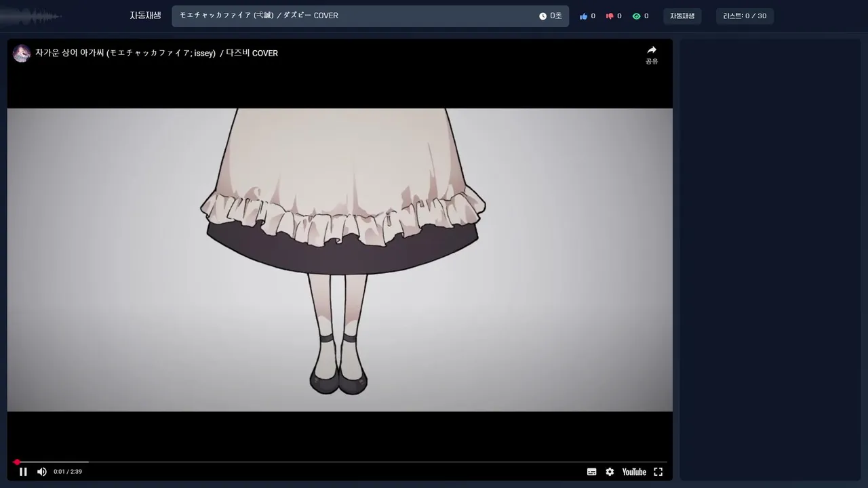Viewport: 868px width, 488px height.
Task: Click the song title field in top bar
Action: click(370, 16)
